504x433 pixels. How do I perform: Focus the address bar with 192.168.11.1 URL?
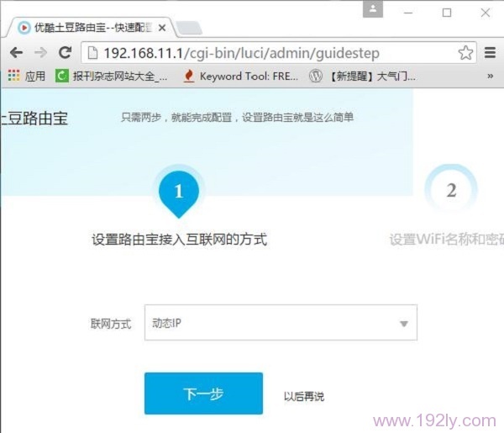[x=277, y=53]
